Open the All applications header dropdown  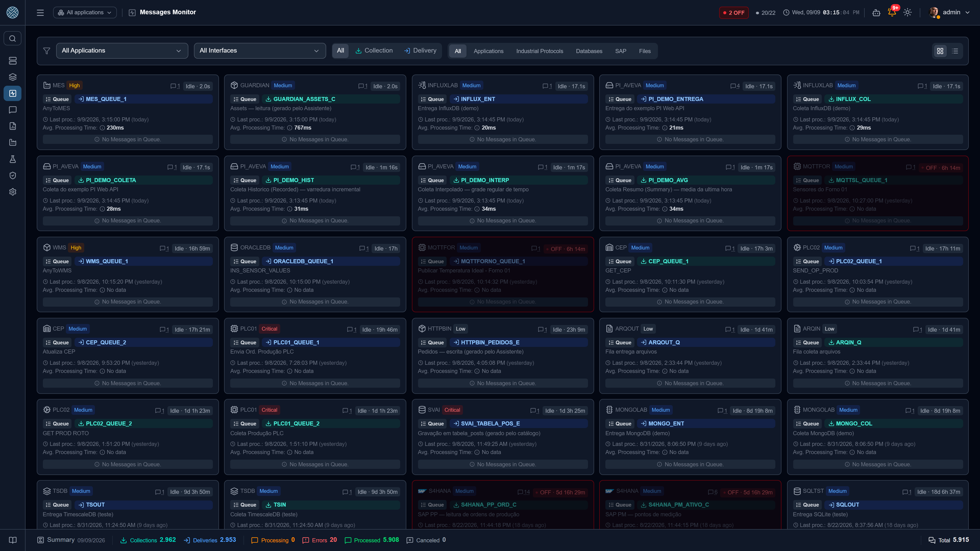tap(85, 12)
